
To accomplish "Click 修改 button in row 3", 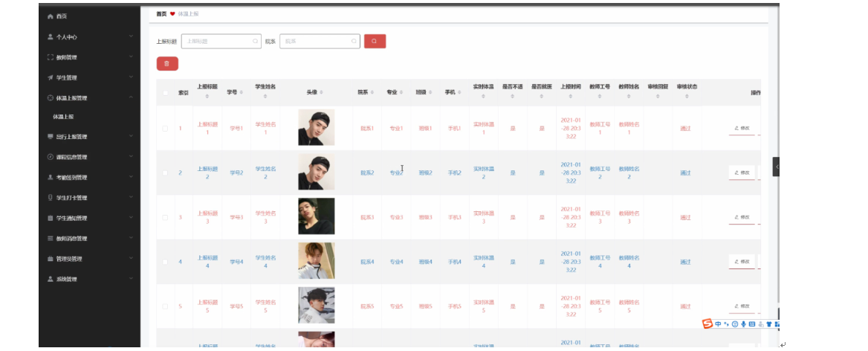I will pyautogui.click(x=742, y=217).
